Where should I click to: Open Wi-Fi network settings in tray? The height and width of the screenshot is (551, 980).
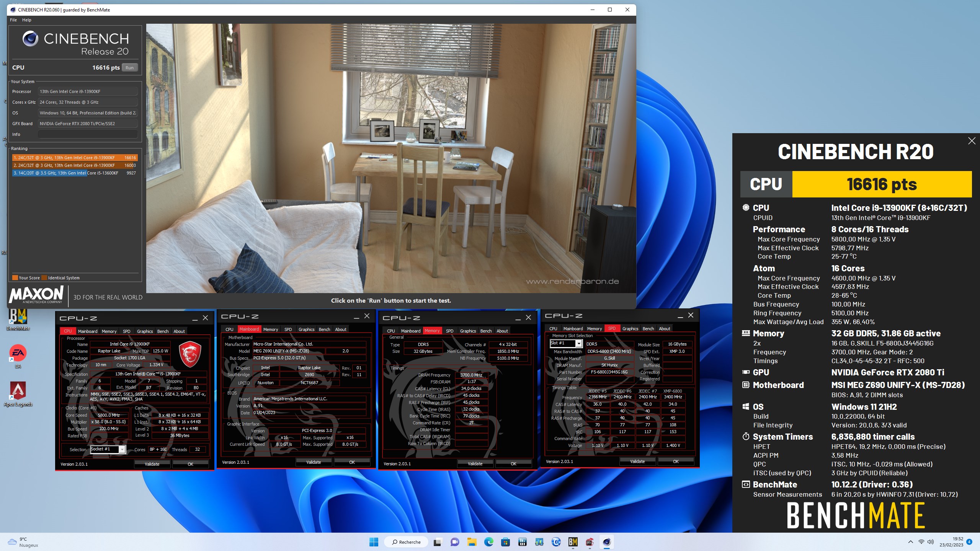tap(921, 542)
